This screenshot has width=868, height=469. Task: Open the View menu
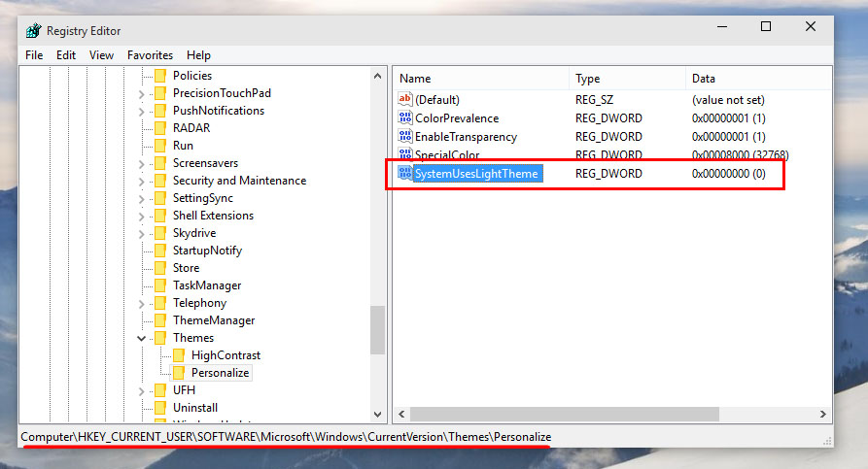pos(101,55)
